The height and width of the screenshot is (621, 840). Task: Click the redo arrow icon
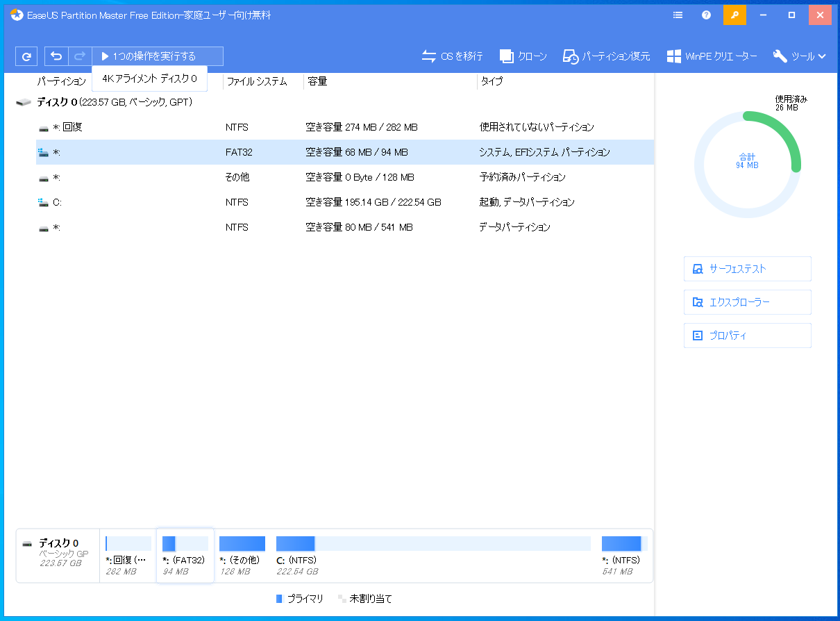pyautogui.click(x=80, y=56)
